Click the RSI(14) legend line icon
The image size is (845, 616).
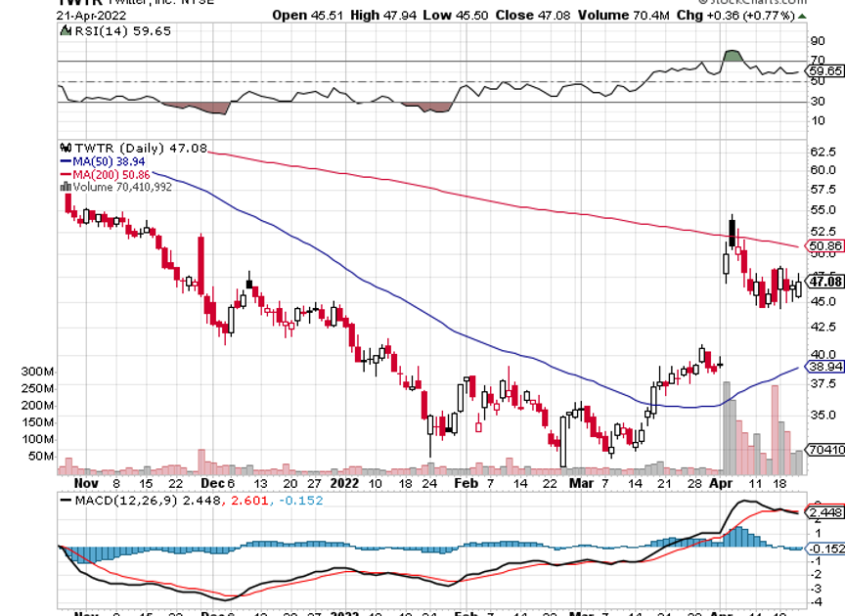pos(67,31)
